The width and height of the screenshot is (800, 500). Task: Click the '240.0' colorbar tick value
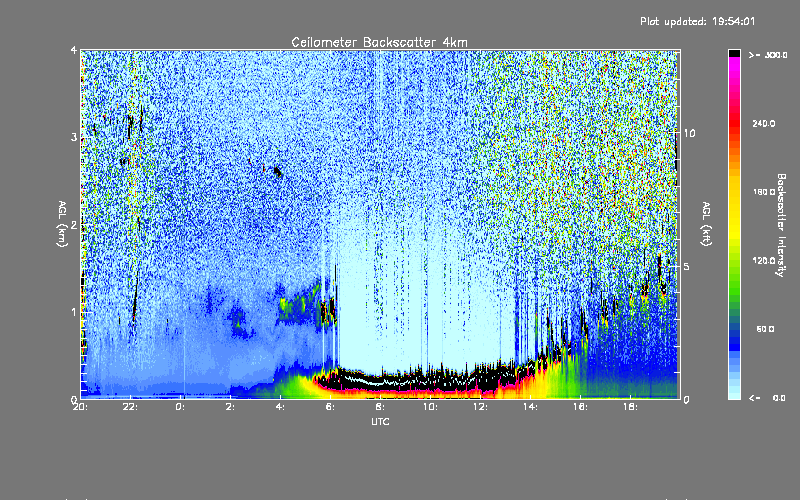click(763, 124)
